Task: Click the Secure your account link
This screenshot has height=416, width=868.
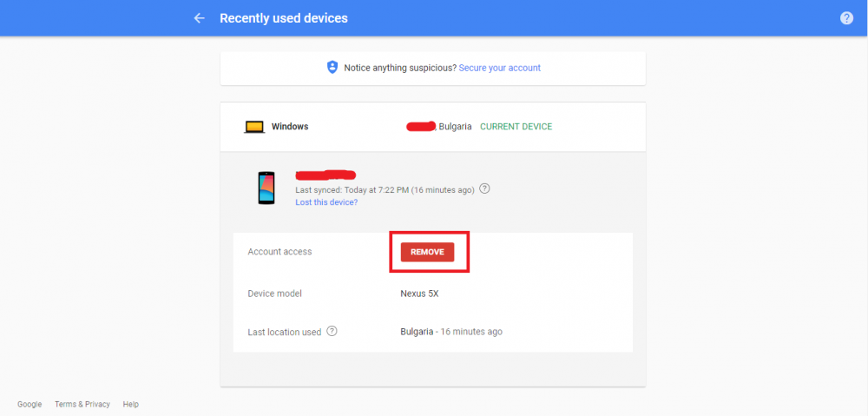Action: pos(500,68)
